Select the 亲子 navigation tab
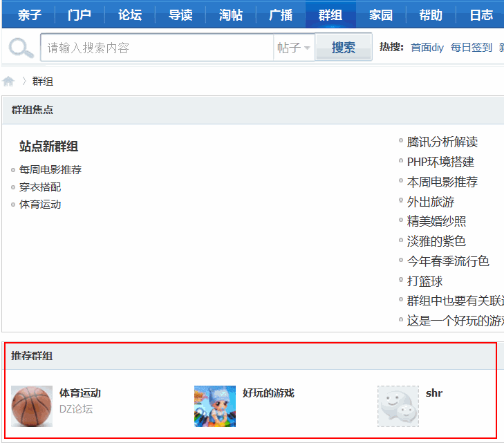This screenshot has width=504, height=443. pos(30,15)
